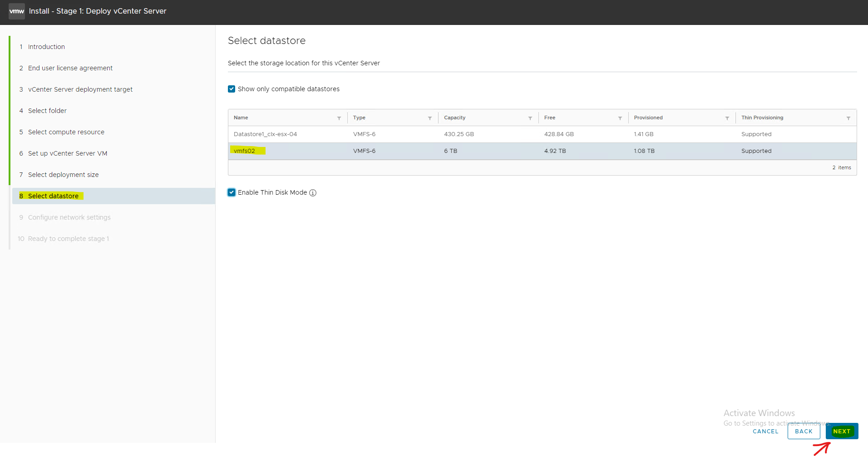Click the BACK button
Screen dimensions: 868x456
pyautogui.click(x=804, y=431)
